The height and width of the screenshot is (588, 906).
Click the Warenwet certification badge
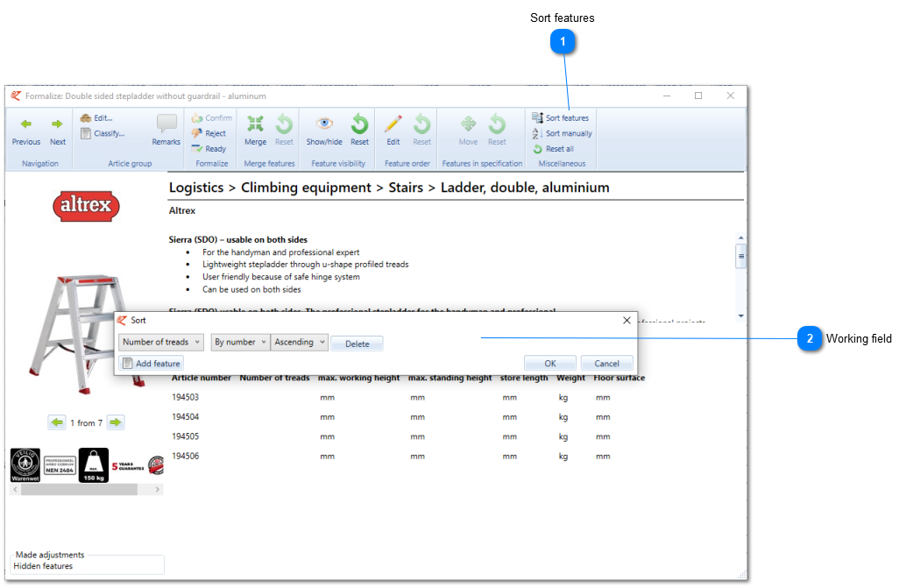(x=25, y=465)
